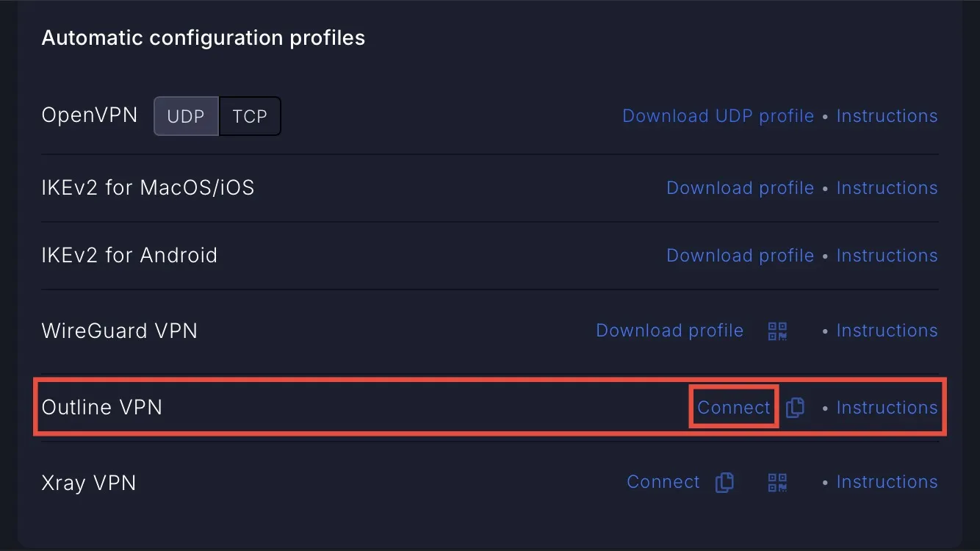Click the Outline VPN row label
The width and height of the screenshot is (980, 551).
102,407
